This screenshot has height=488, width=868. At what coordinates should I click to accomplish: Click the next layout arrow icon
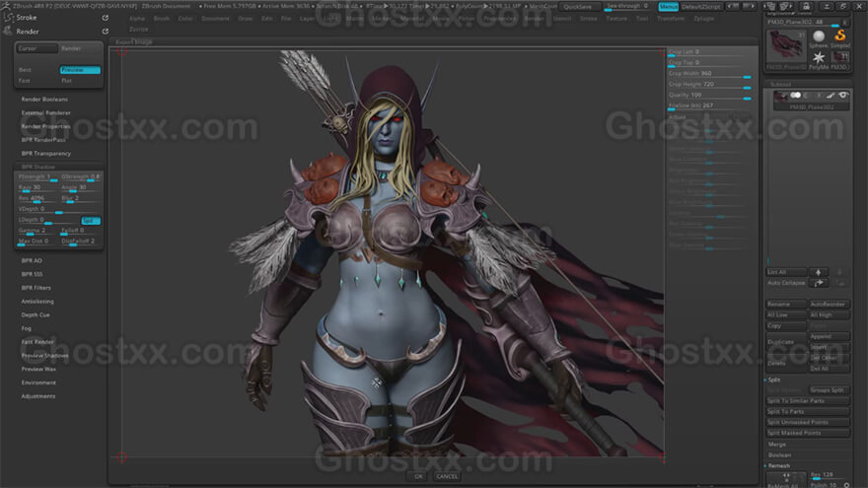pos(749,6)
